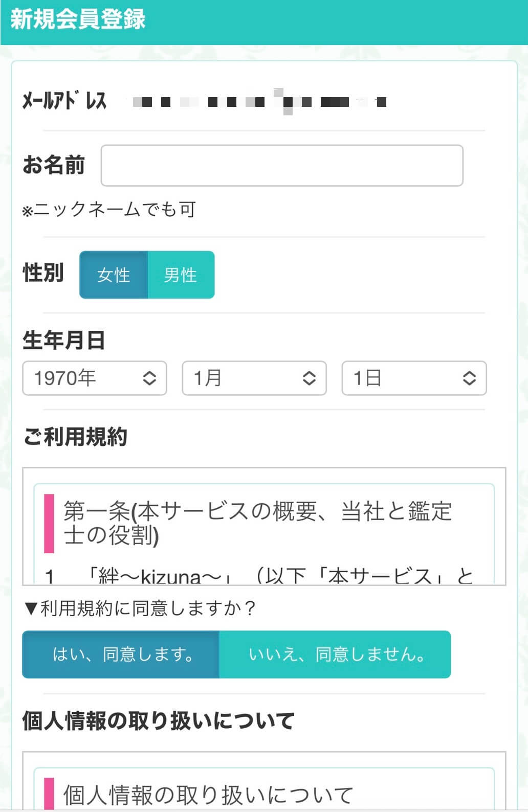The height and width of the screenshot is (812, 528).
Task: Click the 個人情報の取り扱いについて privacy box heading
Action: 208,795
